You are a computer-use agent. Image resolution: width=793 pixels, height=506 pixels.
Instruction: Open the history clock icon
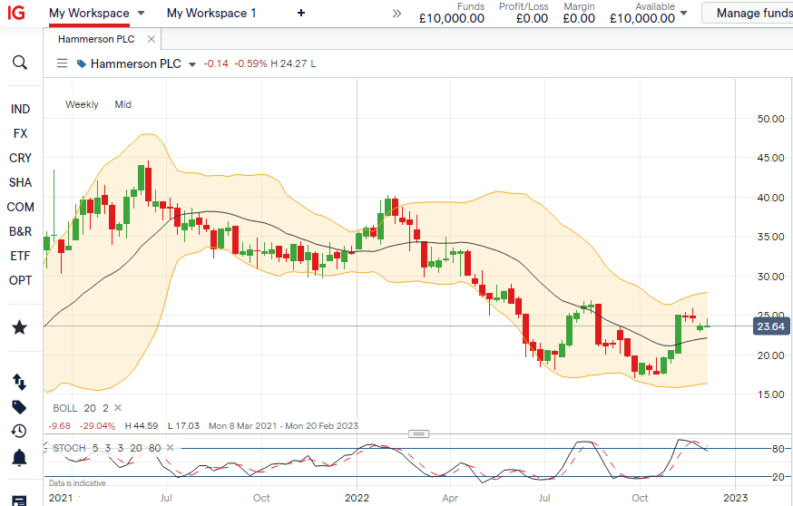click(x=19, y=431)
